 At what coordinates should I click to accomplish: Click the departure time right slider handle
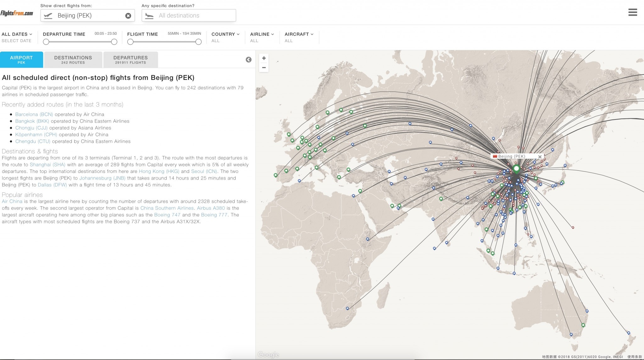(114, 42)
